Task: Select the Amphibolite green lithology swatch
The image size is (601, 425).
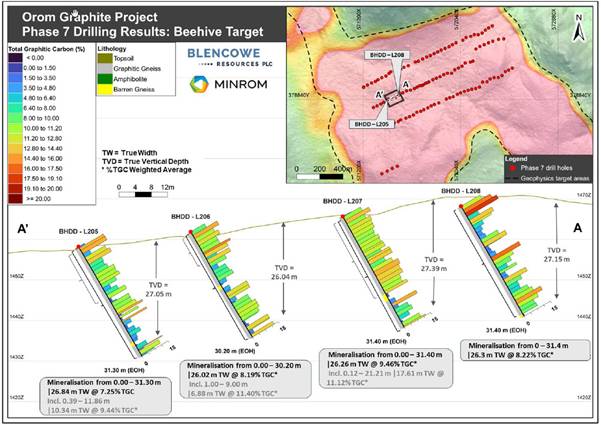Action: [104, 80]
